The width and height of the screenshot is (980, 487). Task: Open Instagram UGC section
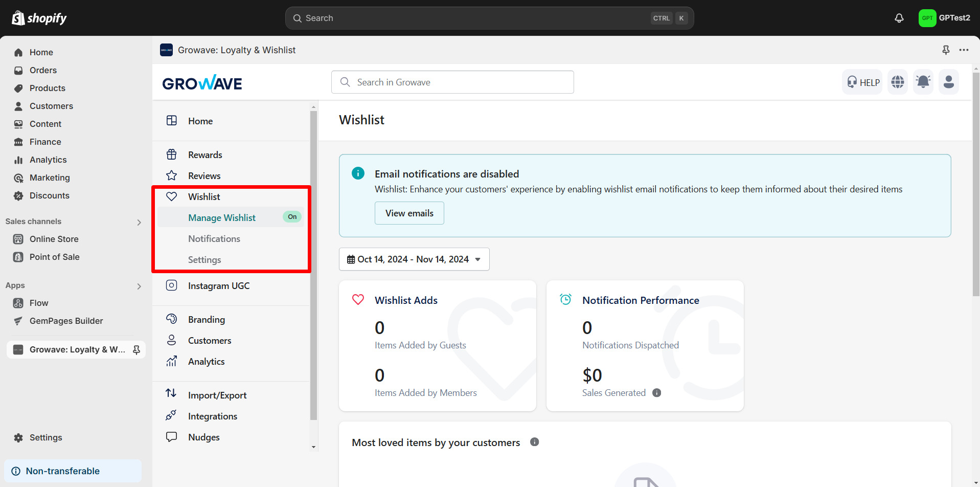tap(218, 286)
